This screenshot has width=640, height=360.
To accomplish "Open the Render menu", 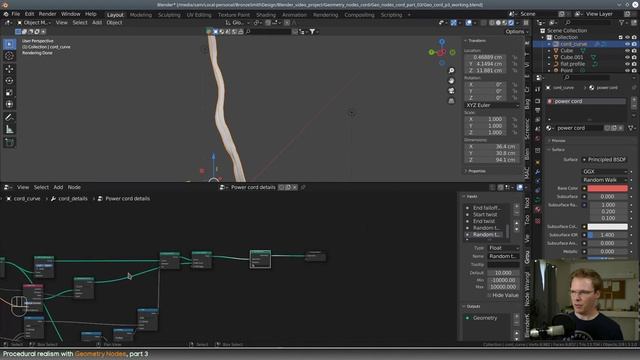I will (x=47, y=14).
